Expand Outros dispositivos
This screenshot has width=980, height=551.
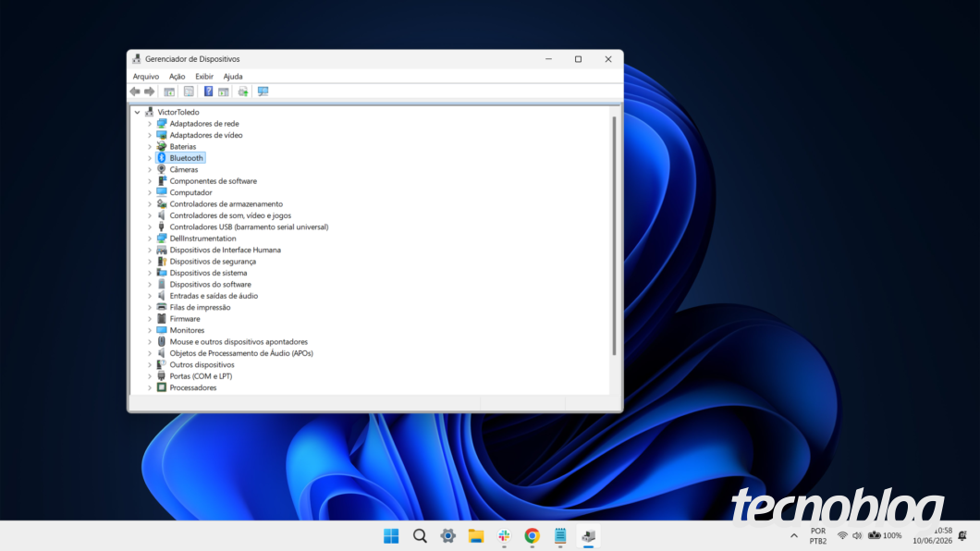(x=150, y=365)
